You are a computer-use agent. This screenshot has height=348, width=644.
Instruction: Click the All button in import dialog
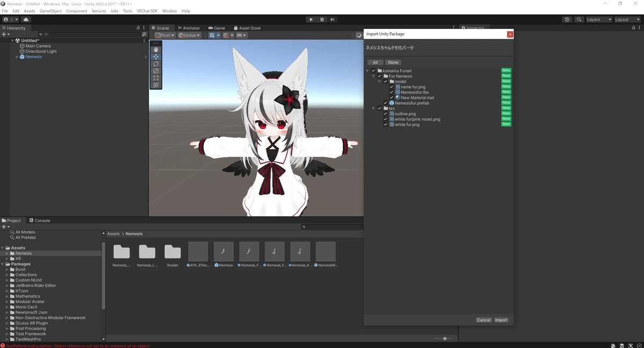point(376,62)
